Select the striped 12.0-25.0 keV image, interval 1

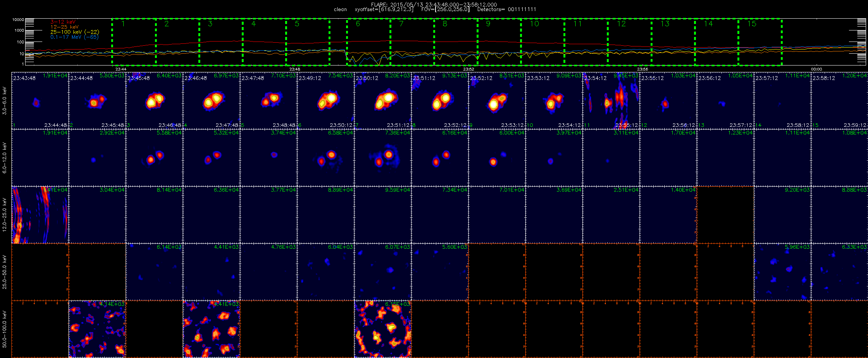[x=40, y=215]
